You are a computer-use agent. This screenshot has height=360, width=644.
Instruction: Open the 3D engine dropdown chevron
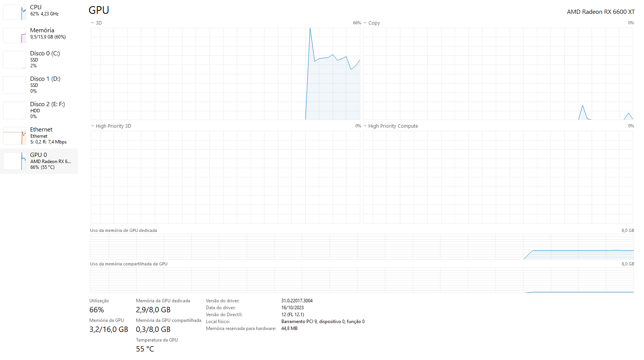pos(92,23)
